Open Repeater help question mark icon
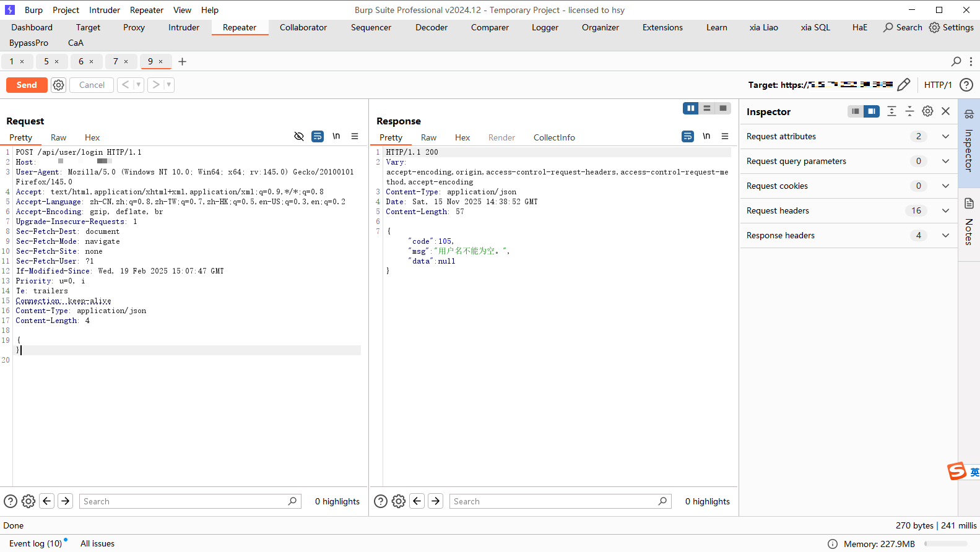Viewport: 980px width, 552px height. pos(966,85)
